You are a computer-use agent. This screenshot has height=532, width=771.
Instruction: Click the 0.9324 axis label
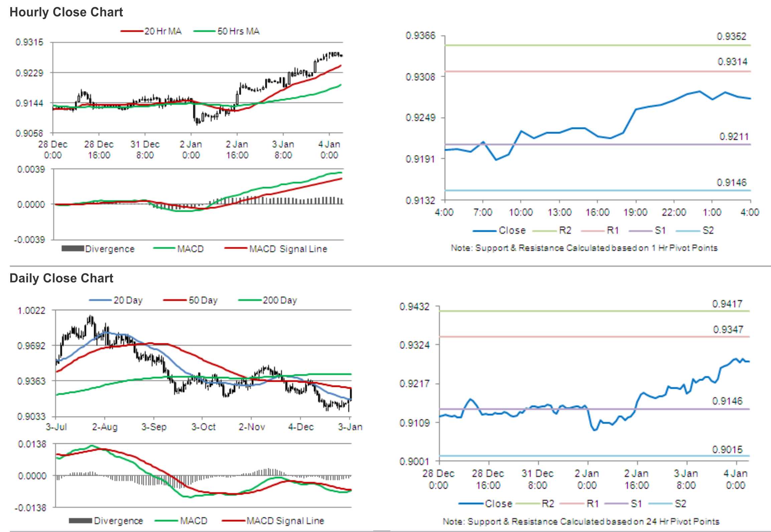pos(414,345)
